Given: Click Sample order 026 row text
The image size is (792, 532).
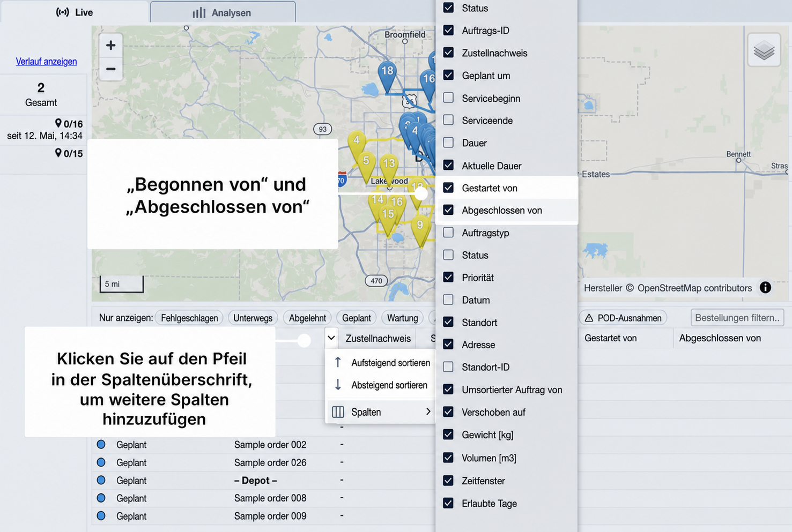Looking at the screenshot, I should point(270,462).
